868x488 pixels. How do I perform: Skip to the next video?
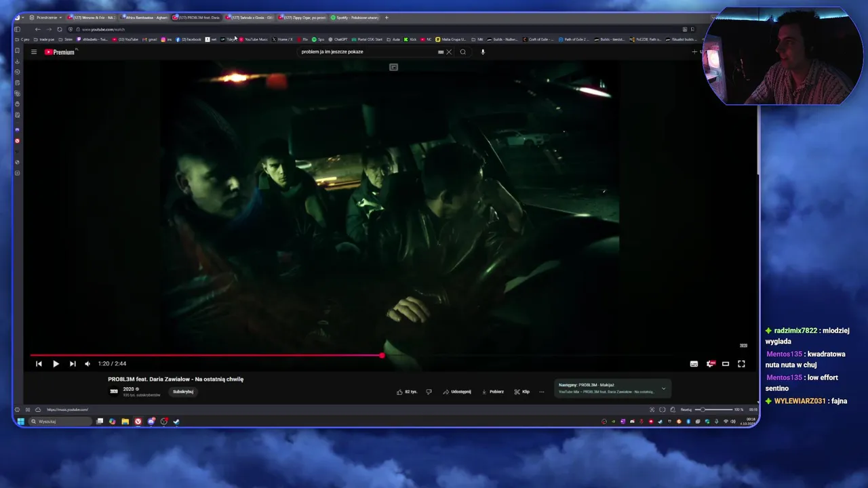click(x=73, y=364)
